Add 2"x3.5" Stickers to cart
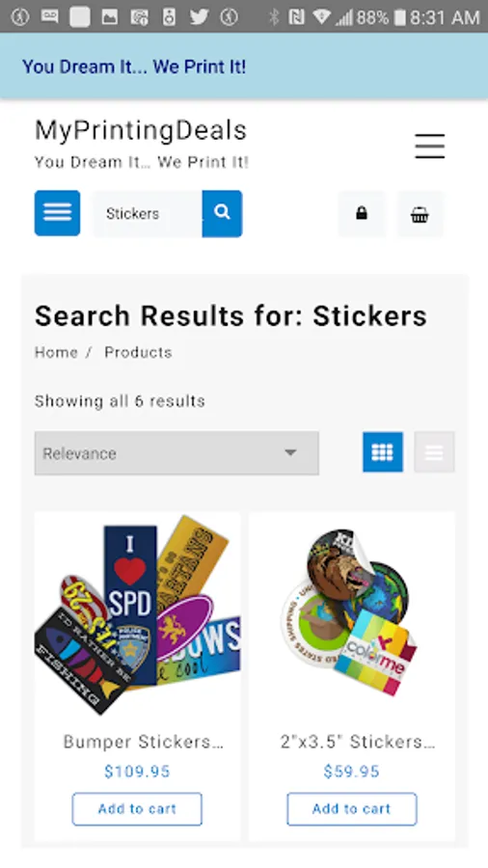Image resolution: width=488 pixels, height=868 pixels. pos(352,809)
